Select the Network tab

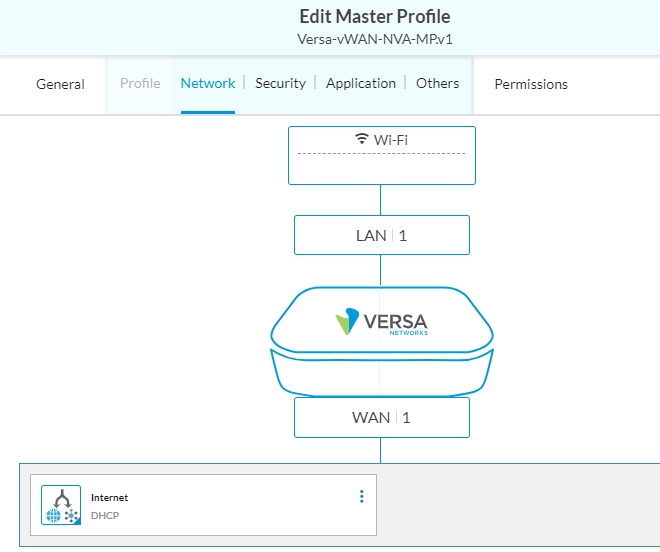(x=208, y=83)
